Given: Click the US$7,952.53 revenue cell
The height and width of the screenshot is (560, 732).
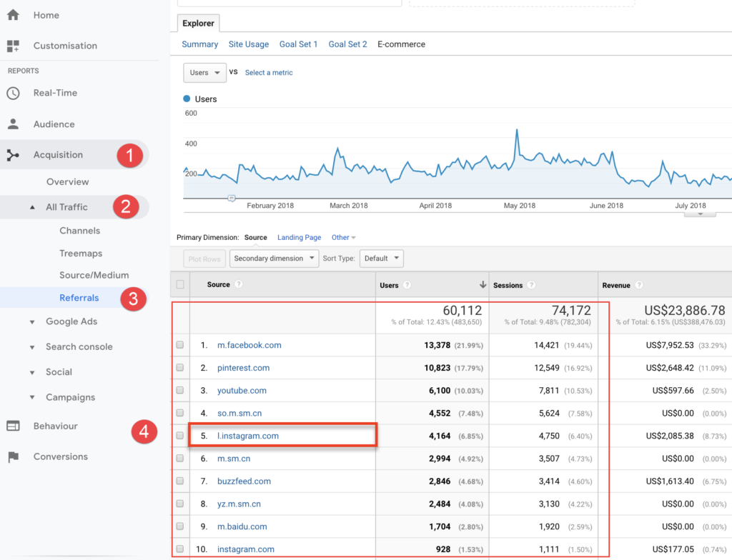Looking at the screenshot, I should click(x=669, y=345).
